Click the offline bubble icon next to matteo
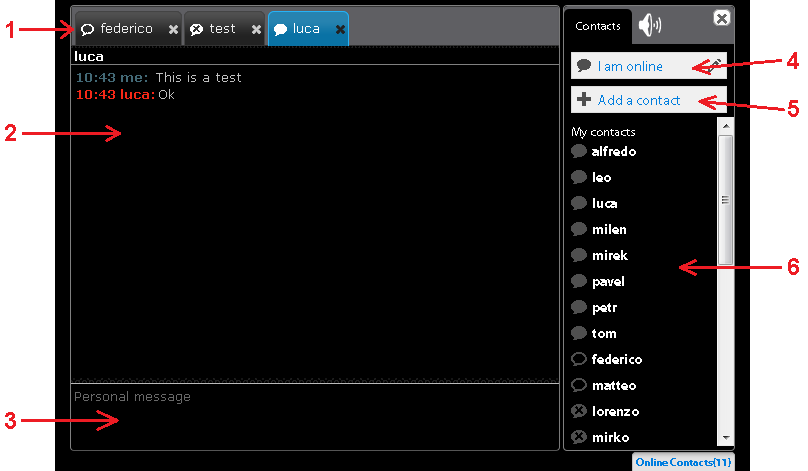 pyautogui.click(x=578, y=386)
